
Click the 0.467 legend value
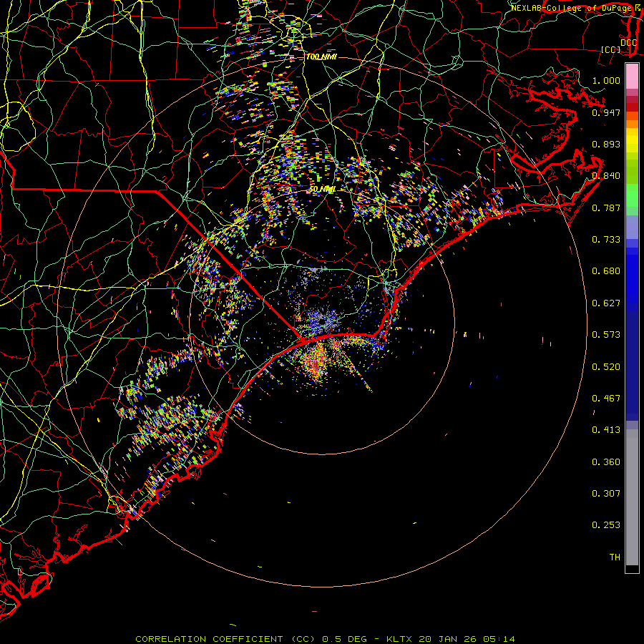pyautogui.click(x=606, y=398)
